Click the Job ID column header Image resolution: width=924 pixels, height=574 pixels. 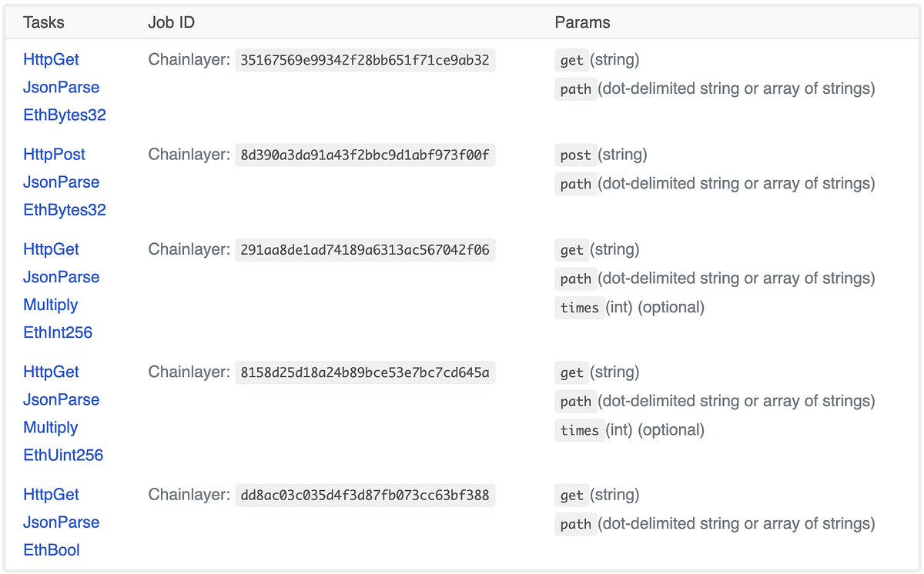coord(171,22)
